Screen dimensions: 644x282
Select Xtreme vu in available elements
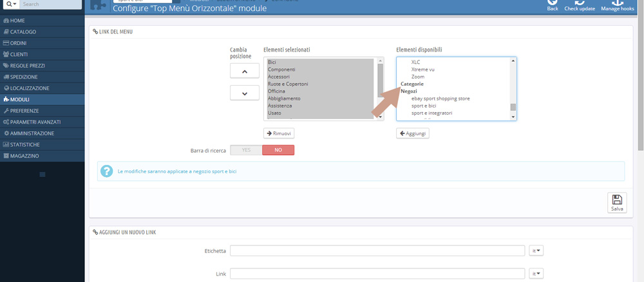422,70
